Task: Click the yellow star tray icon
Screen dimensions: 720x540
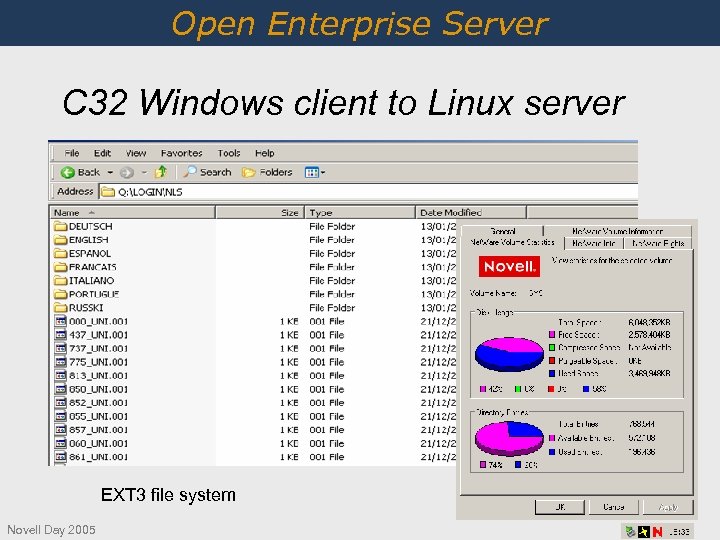Action: (x=644, y=531)
